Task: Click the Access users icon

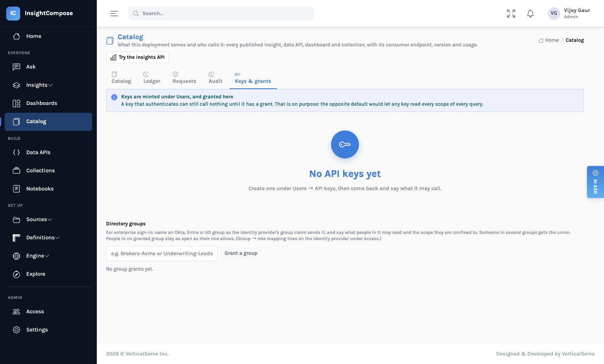Action: click(x=16, y=311)
